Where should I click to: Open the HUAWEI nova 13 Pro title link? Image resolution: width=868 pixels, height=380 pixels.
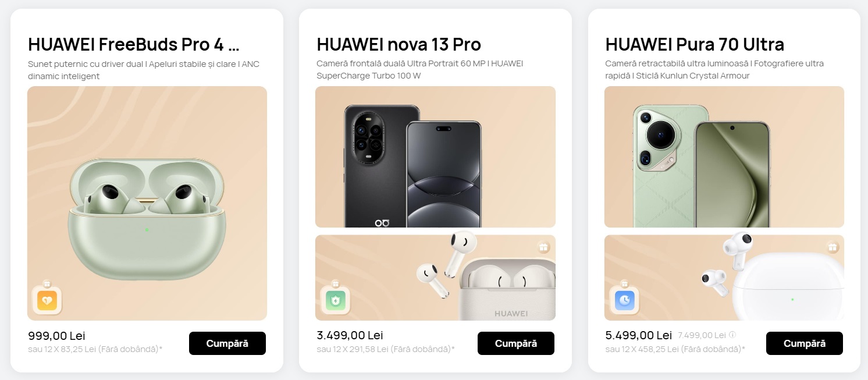(x=399, y=44)
